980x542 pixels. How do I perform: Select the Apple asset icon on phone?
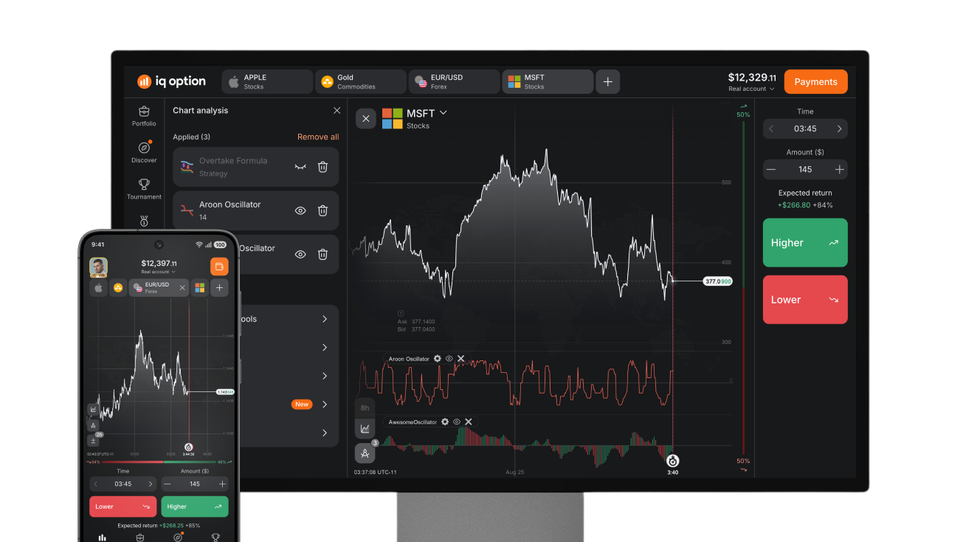point(99,288)
